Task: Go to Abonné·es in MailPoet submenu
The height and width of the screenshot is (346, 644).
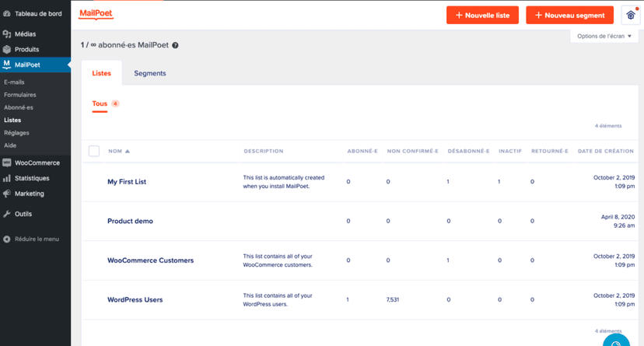Action: pos(19,107)
